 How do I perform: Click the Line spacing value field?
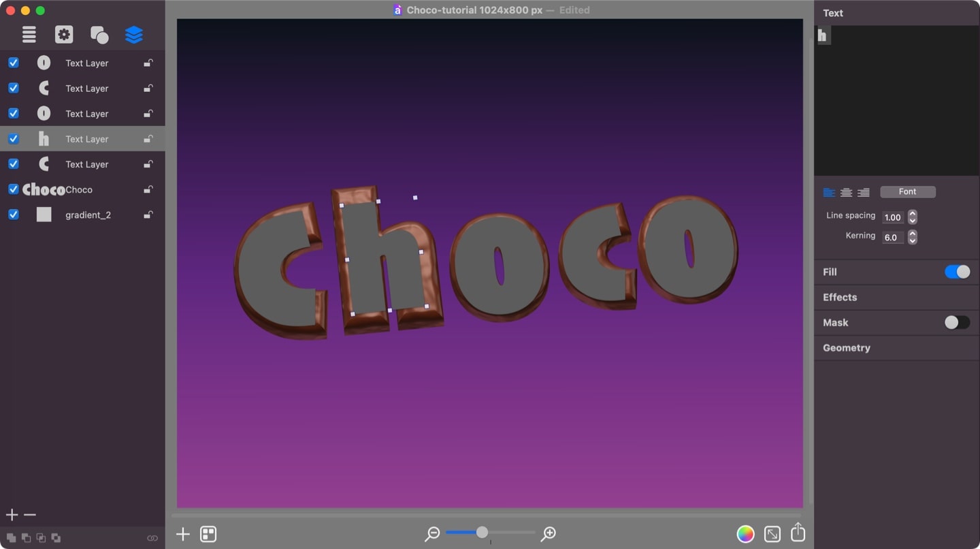[x=894, y=217]
